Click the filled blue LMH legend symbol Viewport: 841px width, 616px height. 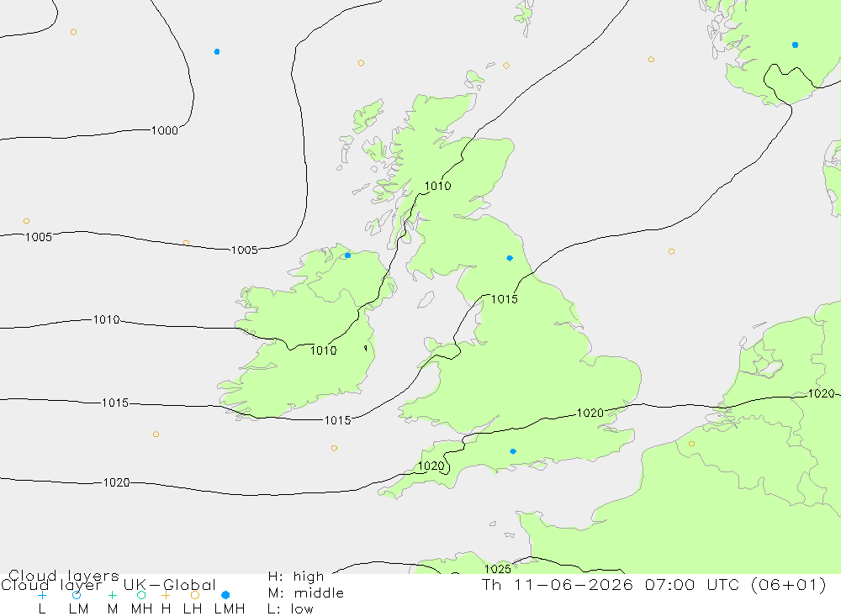pos(225,595)
